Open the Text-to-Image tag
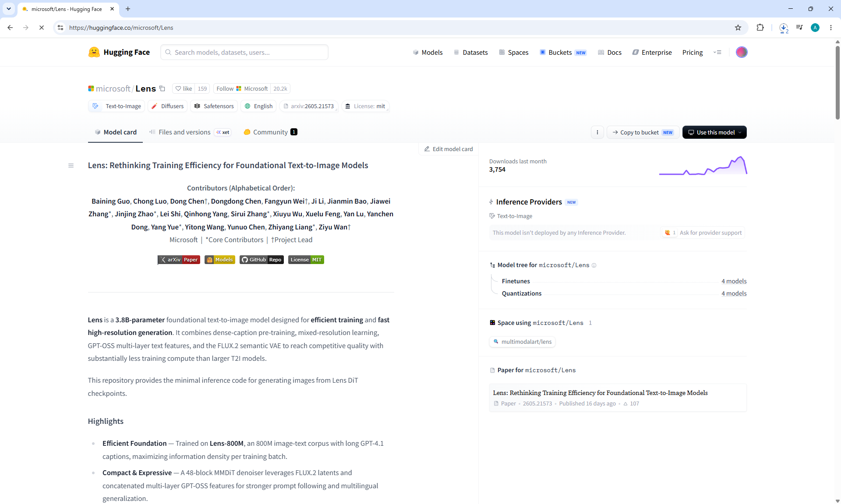This screenshot has width=841, height=504. 117,106
